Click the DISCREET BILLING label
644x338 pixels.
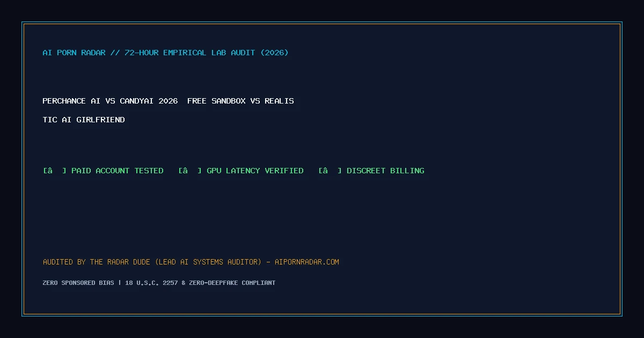coord(385,171)
